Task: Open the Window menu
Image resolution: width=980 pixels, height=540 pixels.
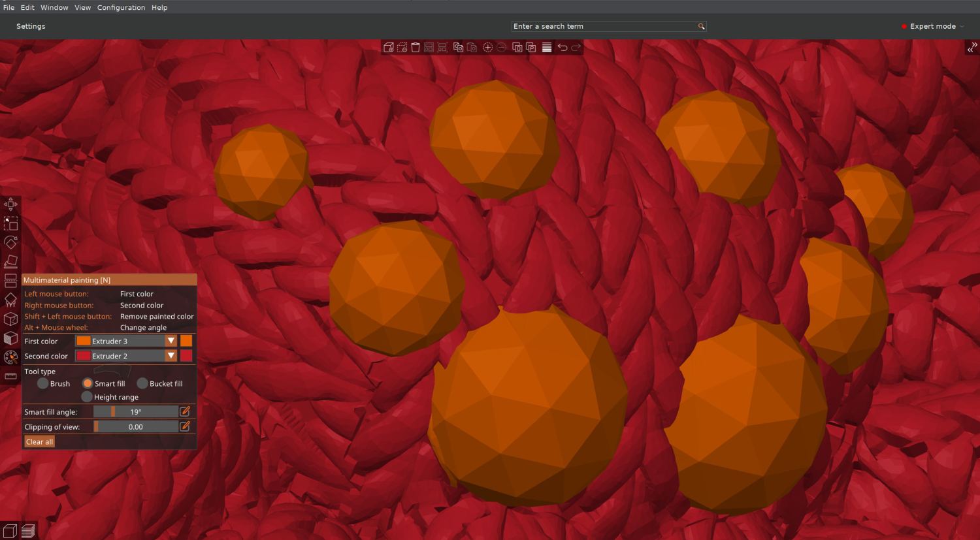Action: [x=54, y=8]
